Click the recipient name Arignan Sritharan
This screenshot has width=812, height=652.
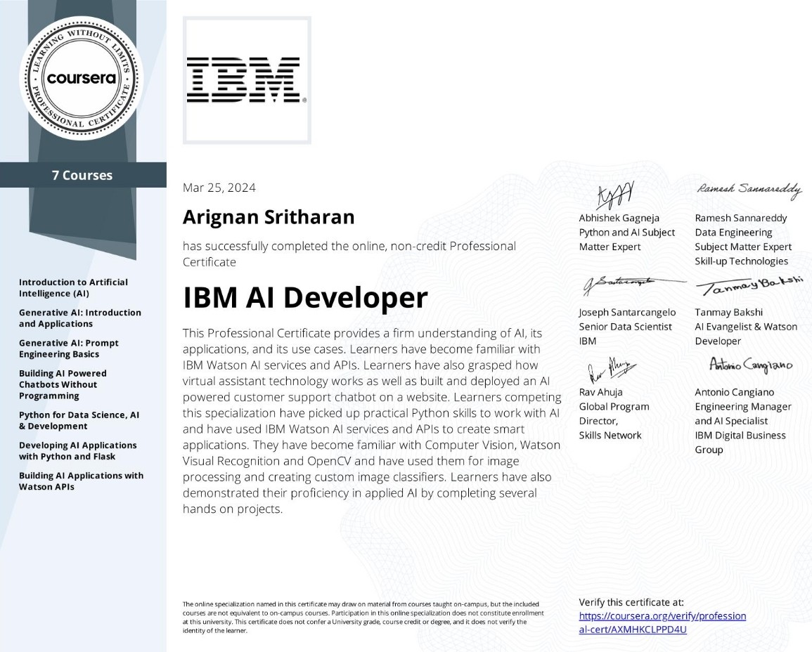tap(268, 217)
